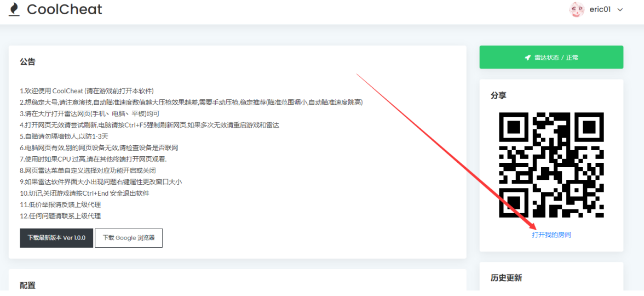Click line 11.低价举报请反馈上级代理
This screenshot has height=296, width=644.
click(x=60, y=205)
